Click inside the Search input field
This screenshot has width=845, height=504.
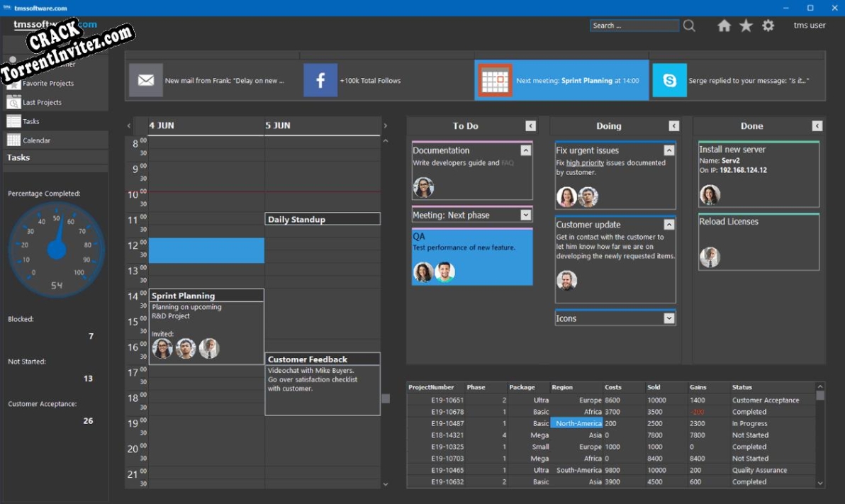[x=633, y=26]
